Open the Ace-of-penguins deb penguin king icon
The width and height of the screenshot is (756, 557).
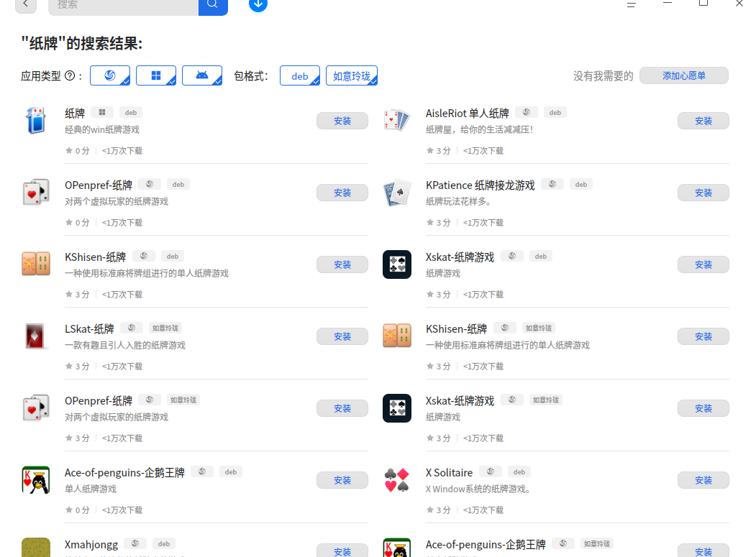[x=36, y=480]
